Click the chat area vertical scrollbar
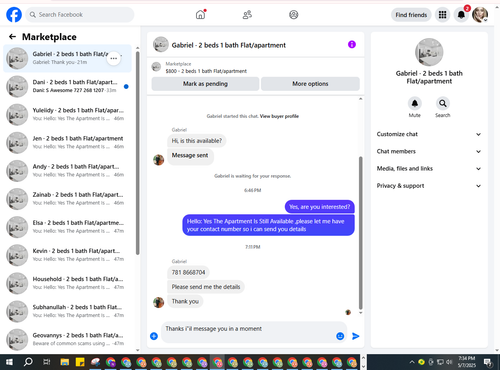500x370 pixels. pyautogui.click(x=360, y=233)
